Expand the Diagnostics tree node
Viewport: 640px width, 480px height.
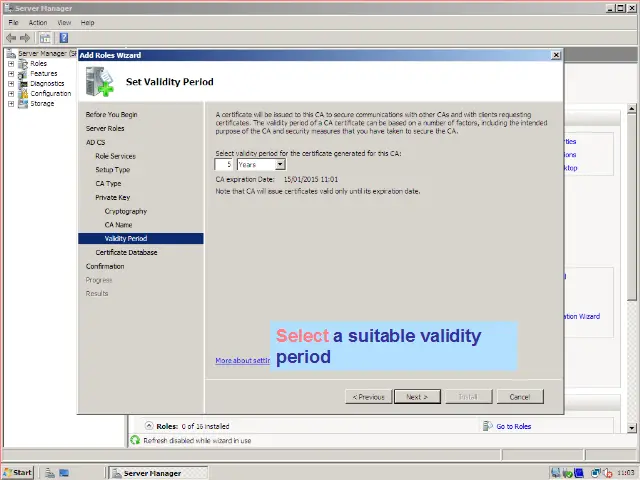tap(11, 84)
